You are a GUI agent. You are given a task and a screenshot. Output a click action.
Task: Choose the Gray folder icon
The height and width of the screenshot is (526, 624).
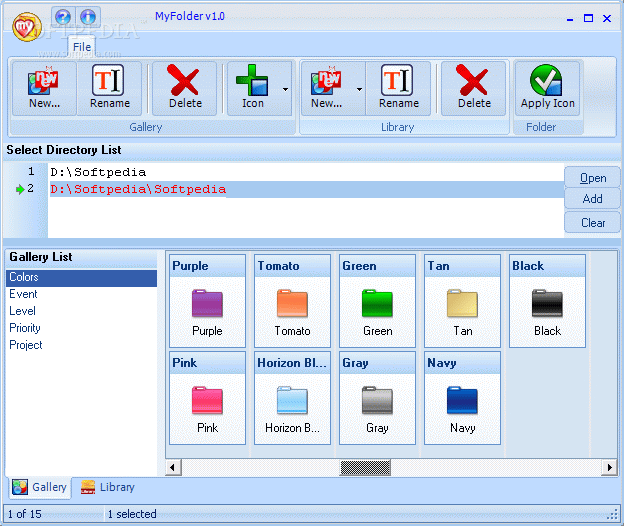point(377,400)
